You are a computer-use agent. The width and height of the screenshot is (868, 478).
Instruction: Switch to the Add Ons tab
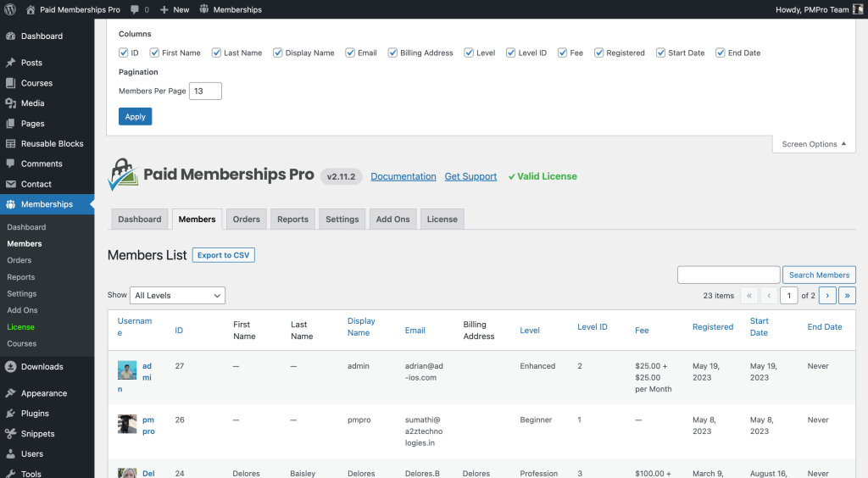click(393, 219)
